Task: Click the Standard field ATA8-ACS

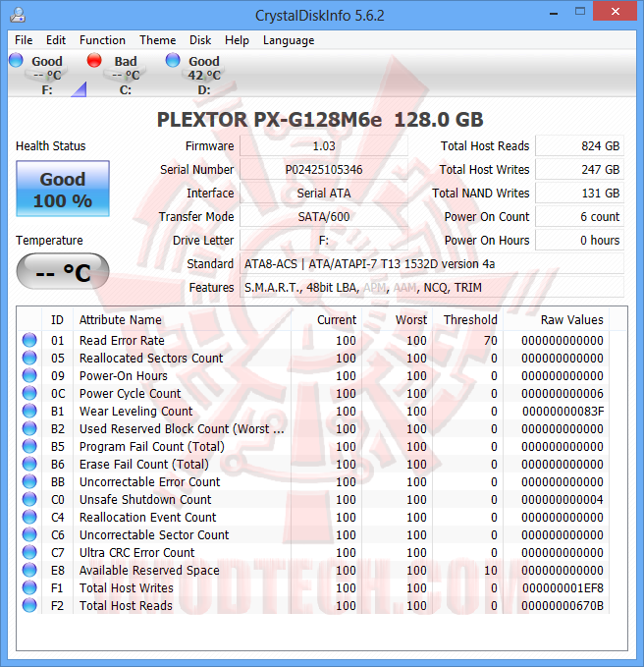Action: tap(432, 264)
